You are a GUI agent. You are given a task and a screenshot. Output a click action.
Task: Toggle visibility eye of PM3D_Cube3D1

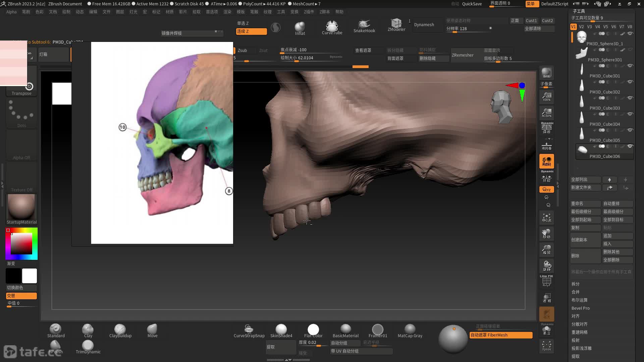(630, 66)
